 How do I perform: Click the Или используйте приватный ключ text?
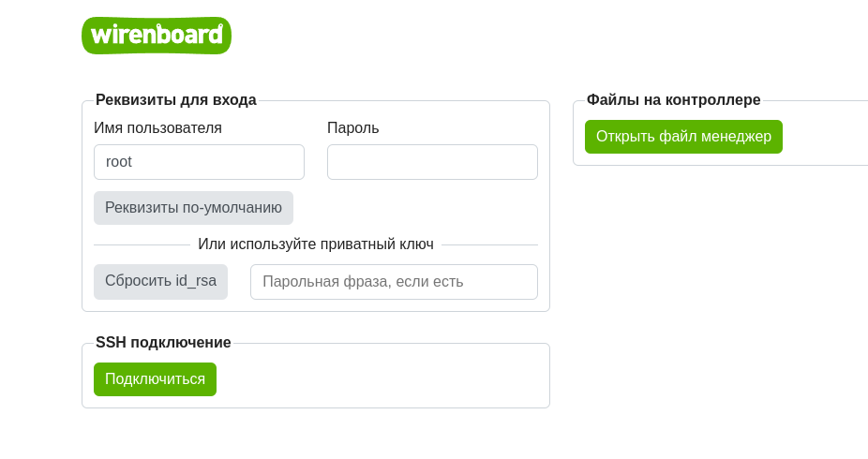point(315,244)
